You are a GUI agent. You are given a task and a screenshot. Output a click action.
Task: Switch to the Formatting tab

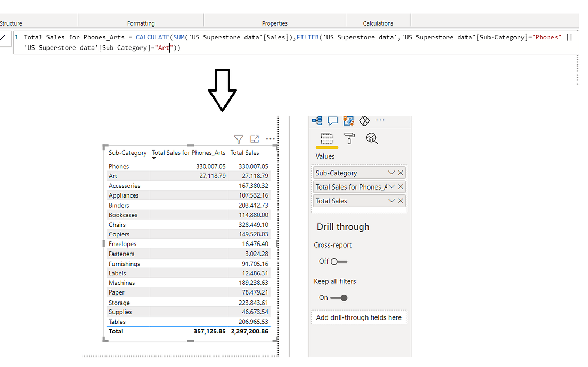click(141, 22)
